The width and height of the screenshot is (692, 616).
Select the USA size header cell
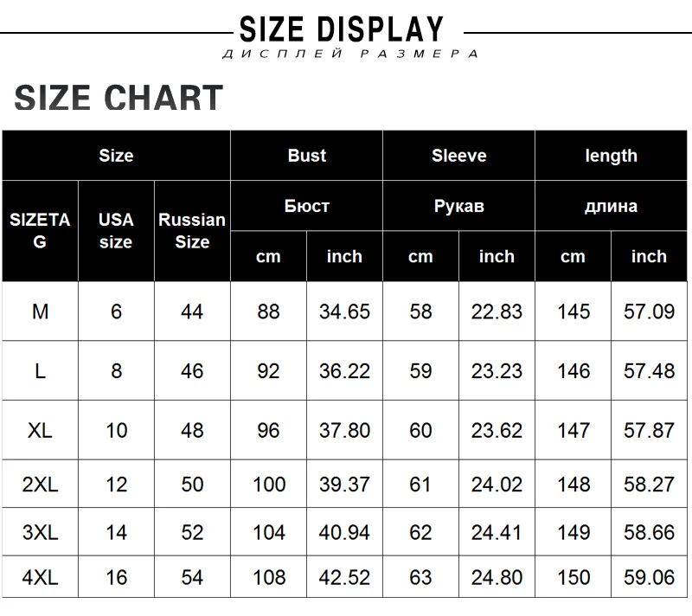click(x=116, y=231)
